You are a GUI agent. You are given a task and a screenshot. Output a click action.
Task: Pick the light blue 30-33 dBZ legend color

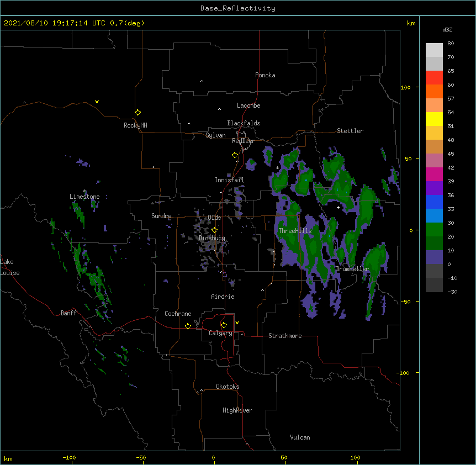point(434,216)
